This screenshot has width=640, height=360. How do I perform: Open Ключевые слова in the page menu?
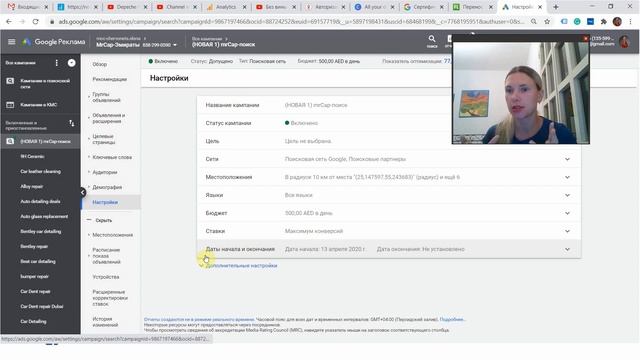[x=112, y=157]
